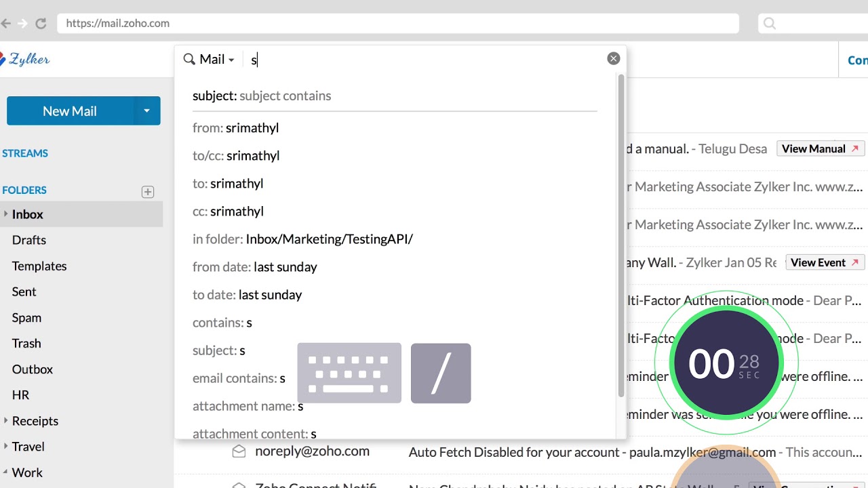The image size is (868, 488).
Task: Click the envelope icon beside noreply@zoho.com
Action: 239,450
